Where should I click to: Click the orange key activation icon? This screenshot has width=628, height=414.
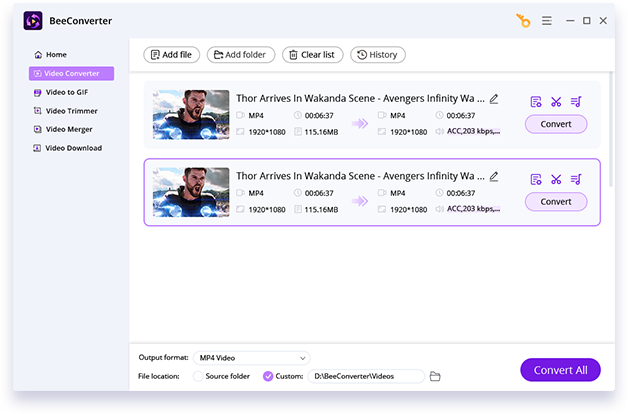click(522, 20)
